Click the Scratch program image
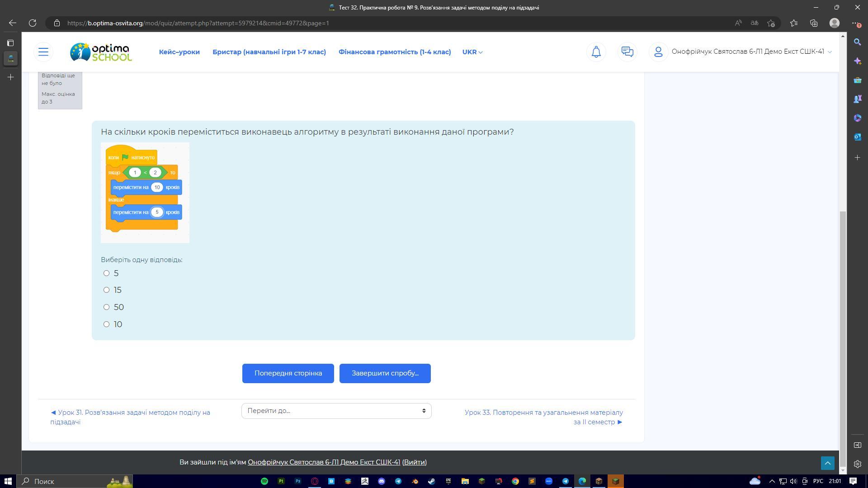This screenshot has width=868, height=488. coord(145,193)
